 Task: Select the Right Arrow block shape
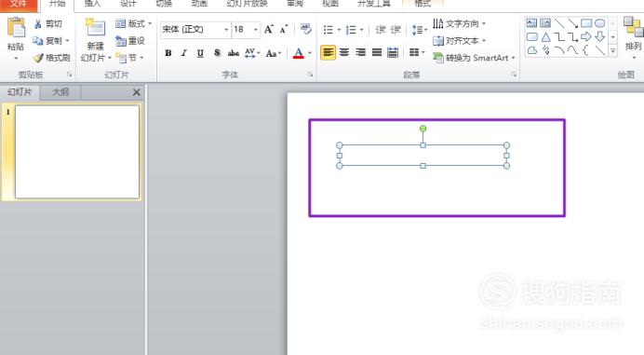pos(586,37)
